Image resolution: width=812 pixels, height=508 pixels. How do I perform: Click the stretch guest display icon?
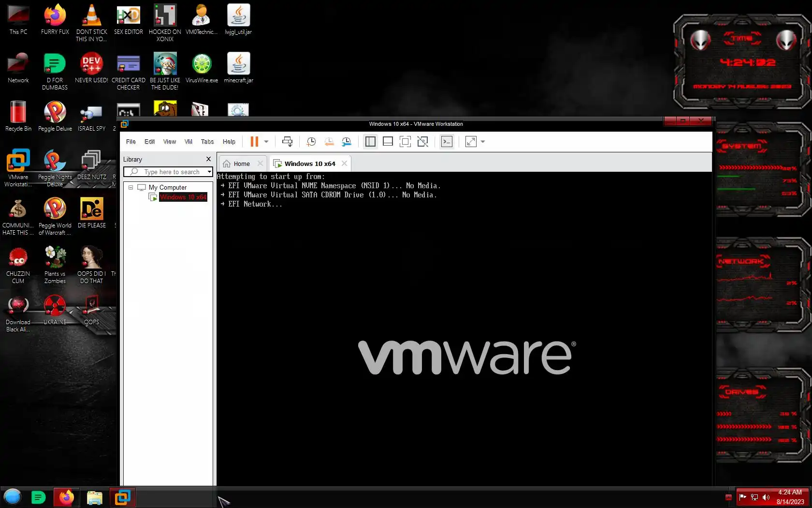click(x=471, y=141)
